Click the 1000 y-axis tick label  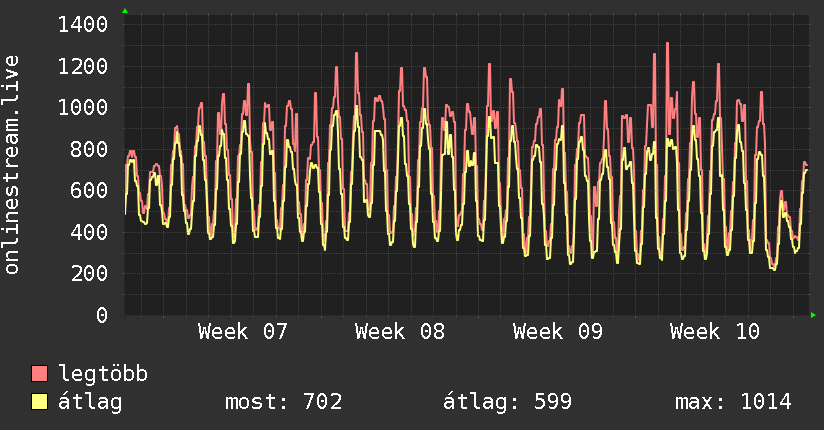point(83,108)
